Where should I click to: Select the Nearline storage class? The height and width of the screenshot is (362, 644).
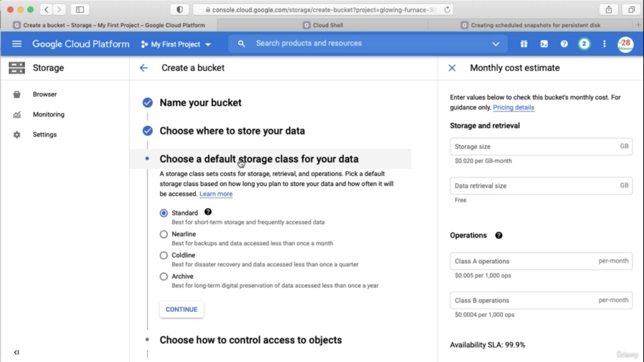point(164,234)
